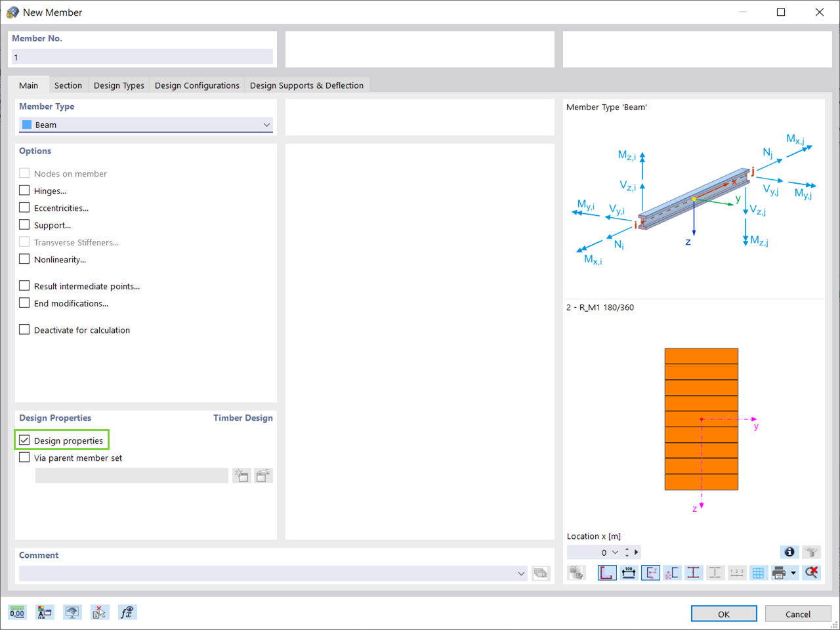
Task: Click the fx formula visibility icon
Action: click(127, 612)
